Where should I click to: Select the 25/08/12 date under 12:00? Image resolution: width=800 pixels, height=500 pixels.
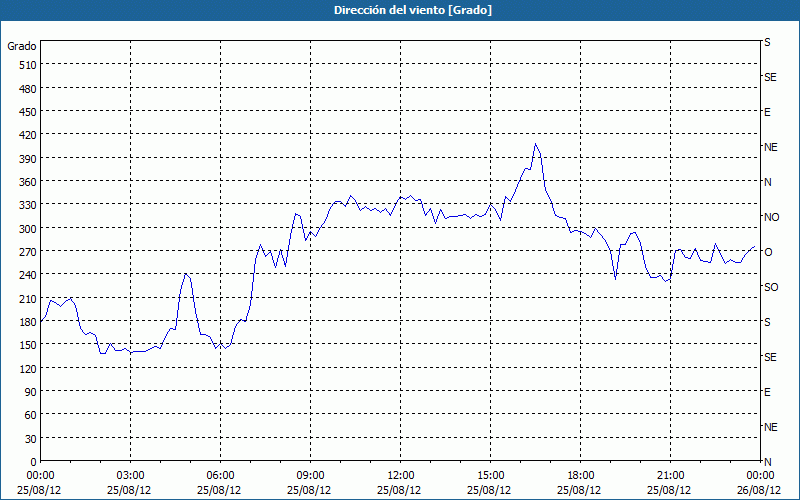[399, 490]
